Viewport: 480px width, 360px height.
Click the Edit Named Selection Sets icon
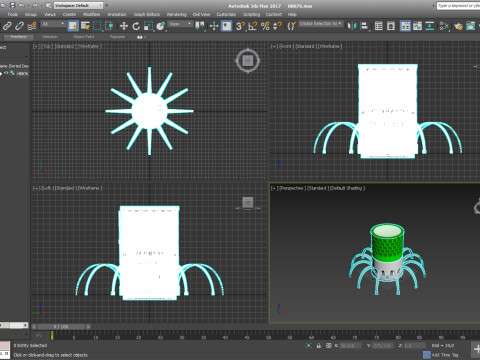[291, 26]
